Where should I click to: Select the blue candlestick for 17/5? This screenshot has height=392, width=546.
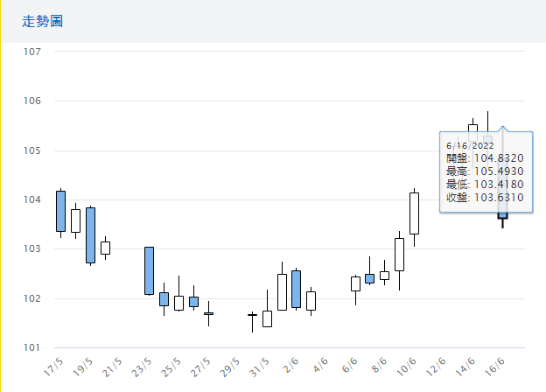tap(60, 211)
